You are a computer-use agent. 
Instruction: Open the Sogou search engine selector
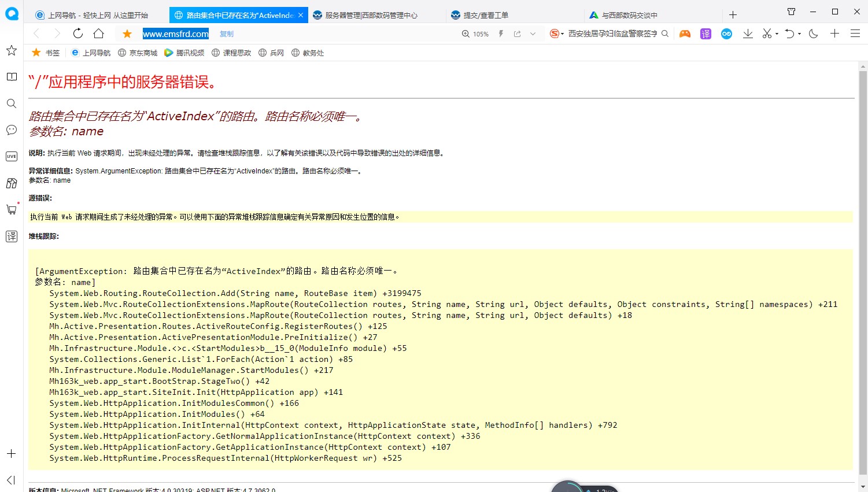pyautogui.click(x=556, y=34)
